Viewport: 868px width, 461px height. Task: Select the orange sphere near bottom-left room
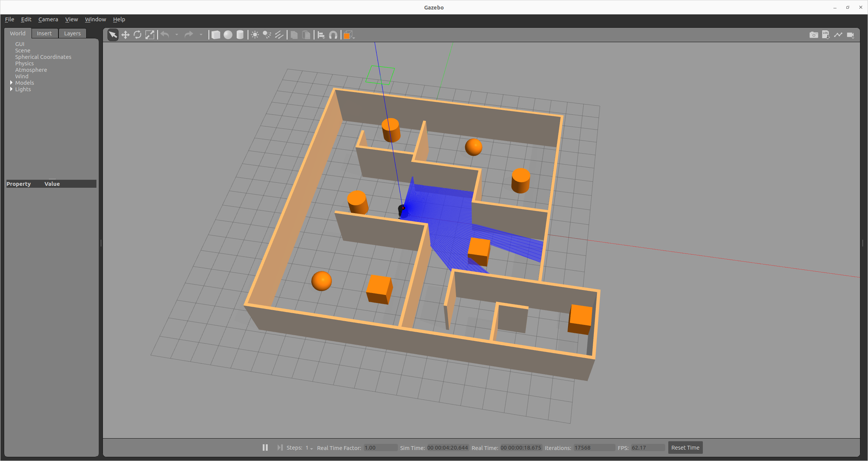(x=321, y=281)
